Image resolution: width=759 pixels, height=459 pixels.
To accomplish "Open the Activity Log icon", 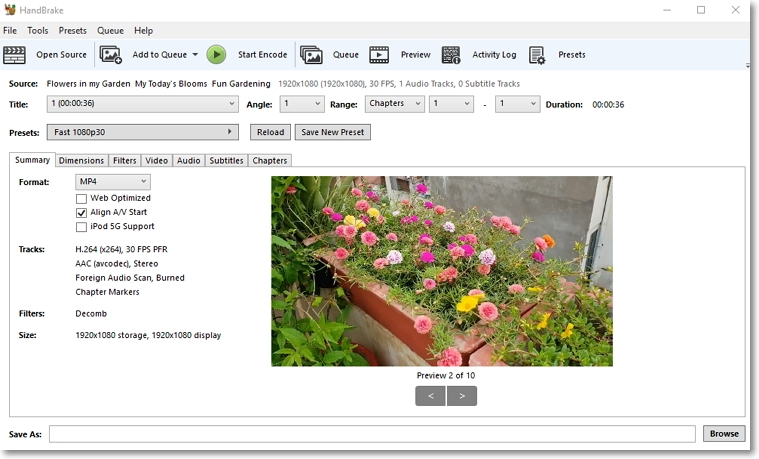I will [x=451, y=55].
